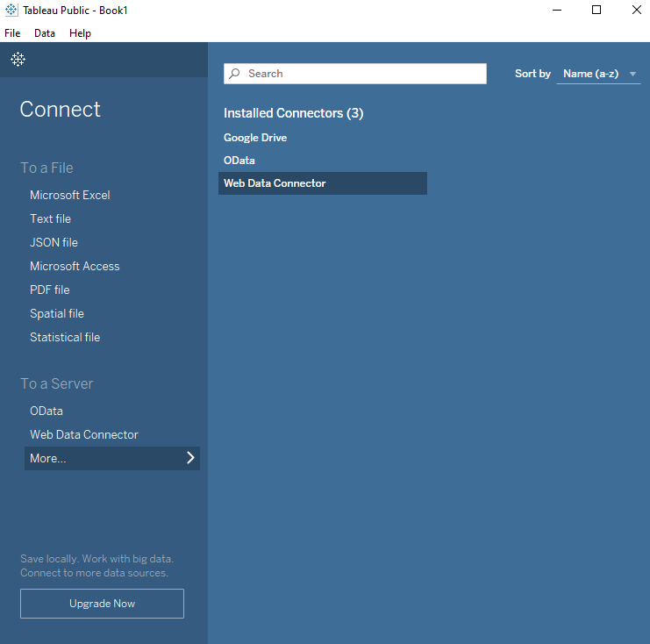Click the Upgrade Now button

[x=102, y=604]
